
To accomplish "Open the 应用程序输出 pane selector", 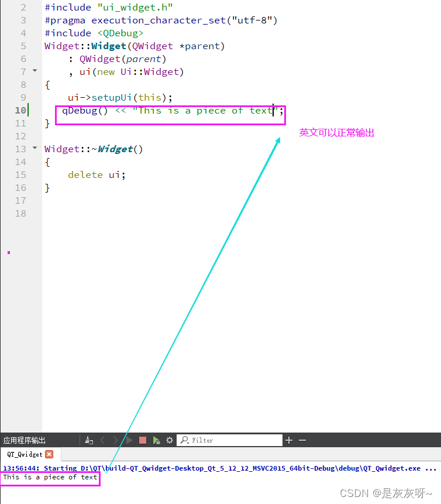I will (25, 440).
